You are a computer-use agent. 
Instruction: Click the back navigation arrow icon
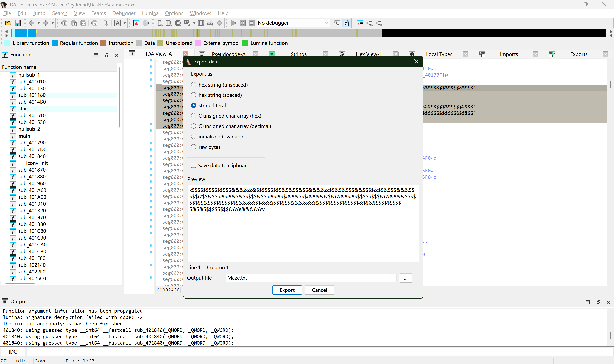(x=31, y=23)
